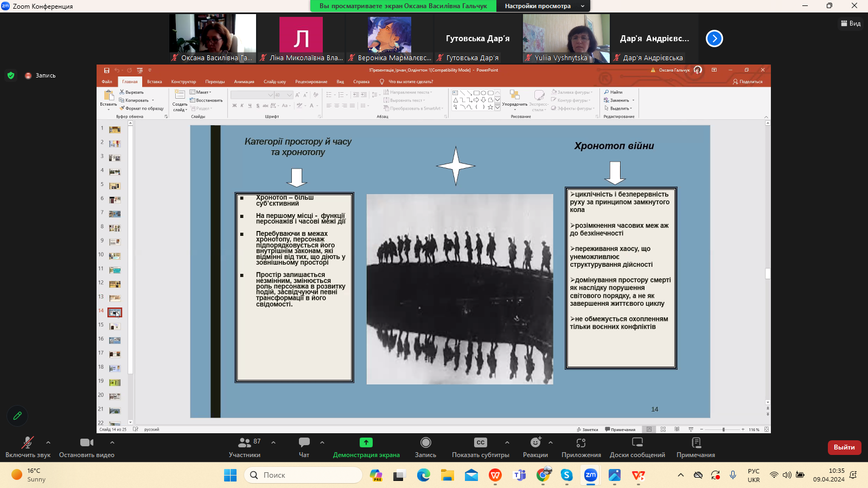Toggle Показать субтитры captions
This screenshot has width=868, height=488.
pyautogui.click(x=481, y=443)
